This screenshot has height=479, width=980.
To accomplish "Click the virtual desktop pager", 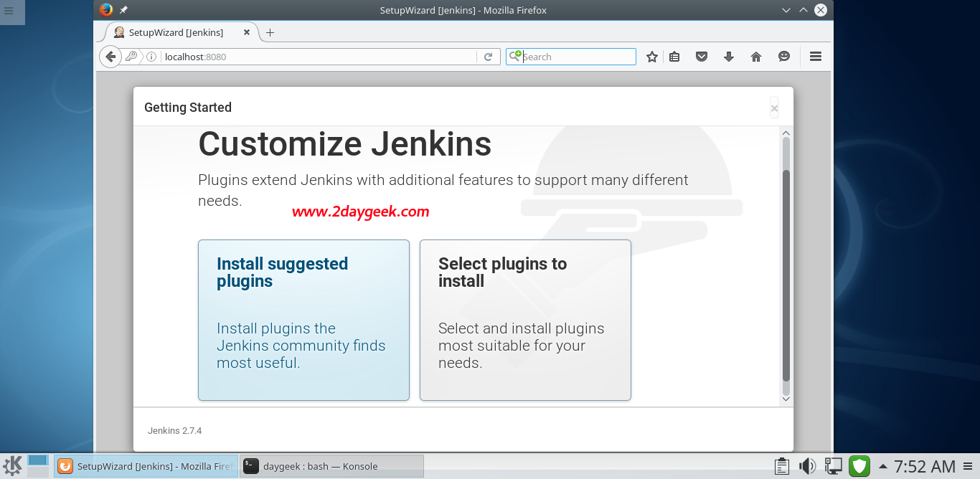I will 37,465.
